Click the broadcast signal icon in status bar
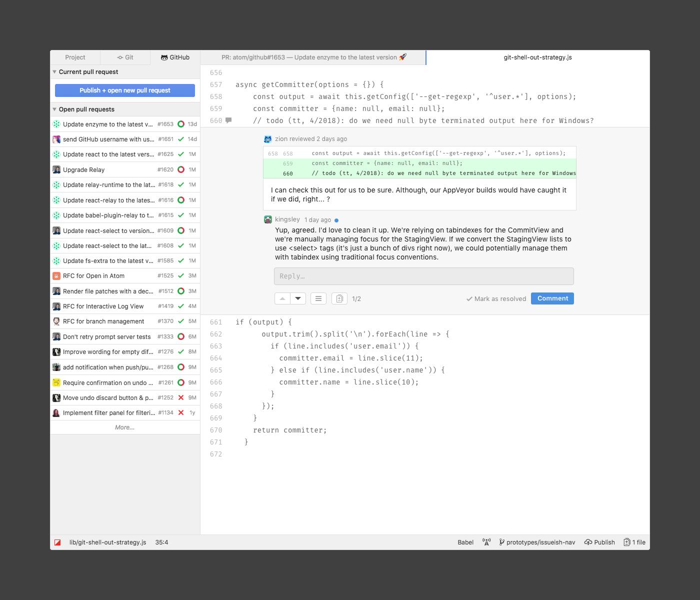This screenshot has height=600, width=700. click(486, 542)
